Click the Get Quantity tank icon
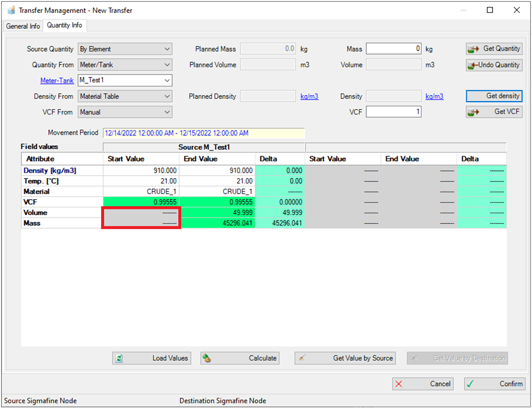Screen dimensions: 532x409 (474, 49)
